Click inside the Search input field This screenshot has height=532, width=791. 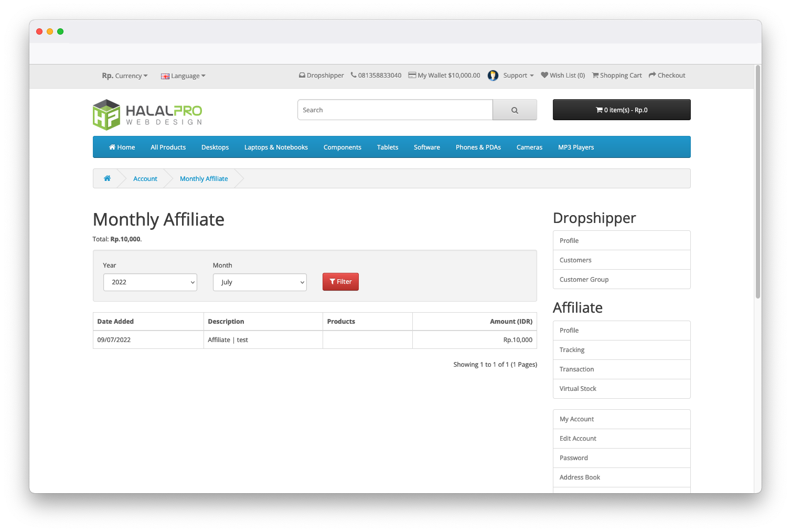point(394,110)
